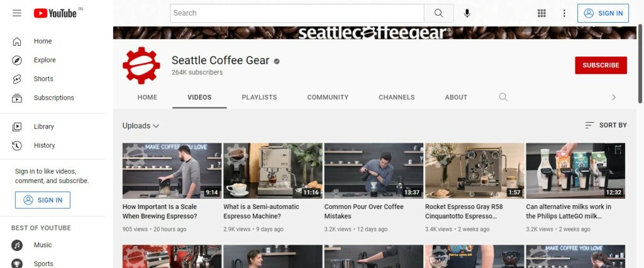
Task: Open 'Can alternative milks work' video title
Action: click(x=569, y=211)
